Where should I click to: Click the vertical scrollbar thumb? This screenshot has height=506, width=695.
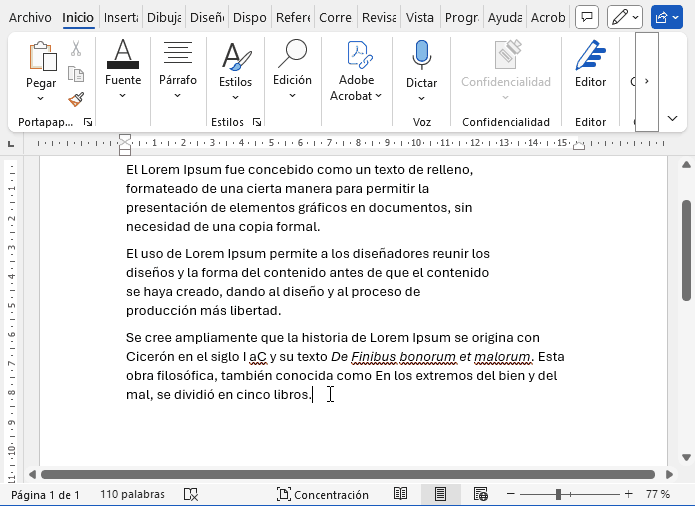(x=686, y=250)
